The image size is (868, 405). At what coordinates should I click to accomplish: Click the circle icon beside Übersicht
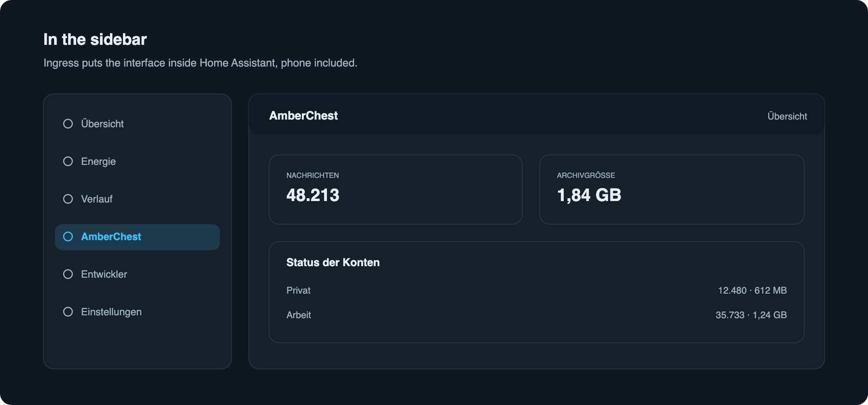(x=68, y=124)
